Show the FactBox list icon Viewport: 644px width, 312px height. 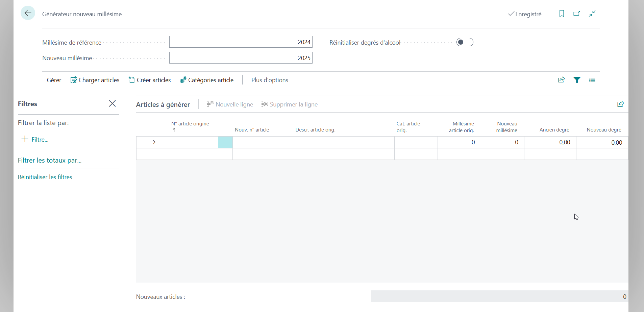click(x=592, y=80)
